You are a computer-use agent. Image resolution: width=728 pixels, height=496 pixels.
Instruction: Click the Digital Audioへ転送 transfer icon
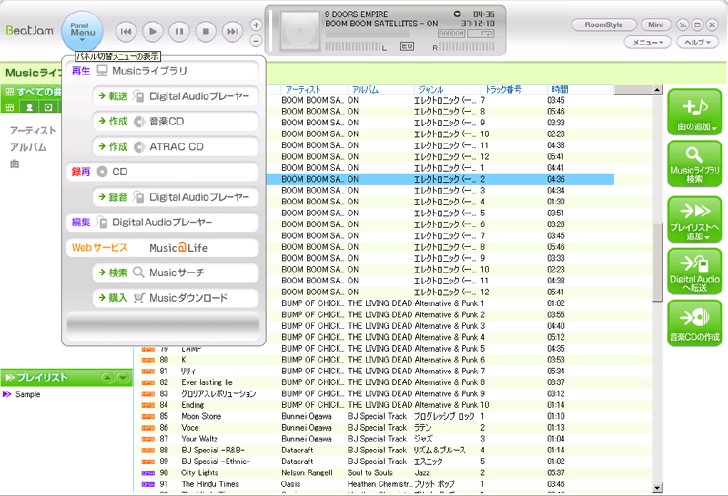(695, 272)
